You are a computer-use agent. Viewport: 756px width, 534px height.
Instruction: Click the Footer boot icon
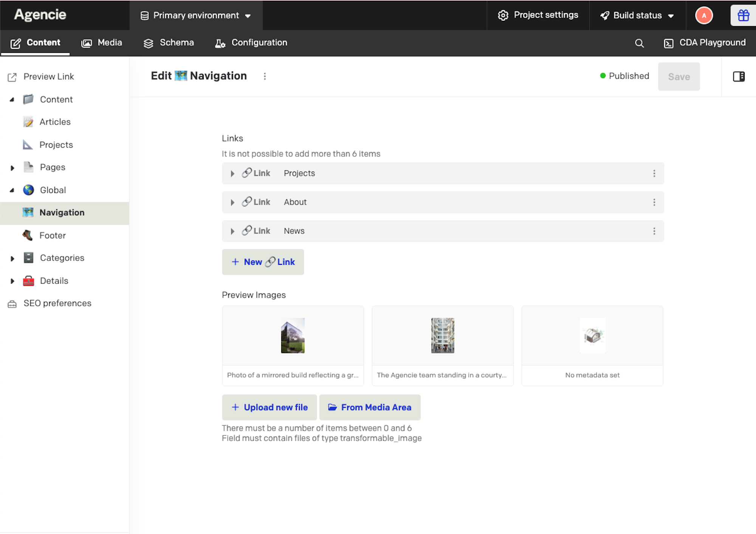pyautogui.click(x=28, y=235)
